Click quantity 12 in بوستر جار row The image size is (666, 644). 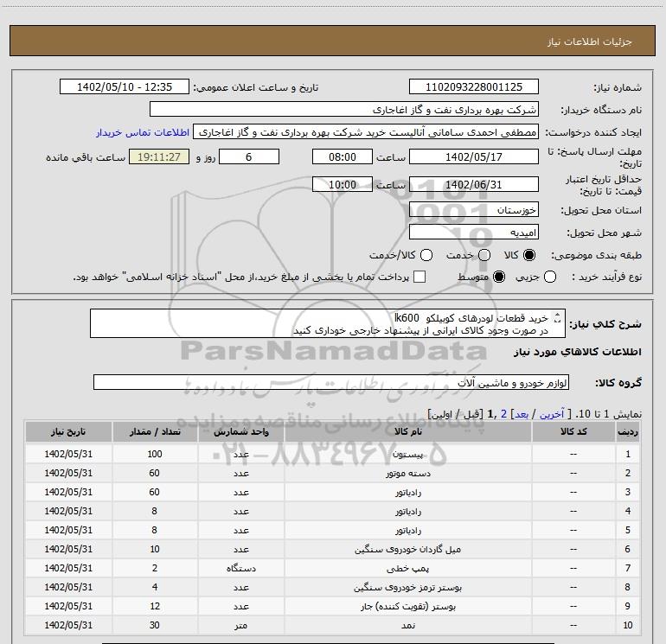(x=155, y=606)
